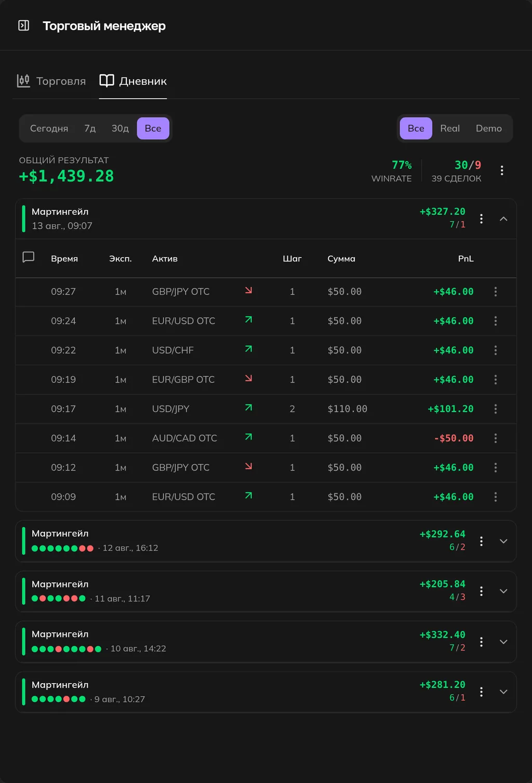Open menu for 09:19 EUR/GBP OTC trade

tap(496, 380)
